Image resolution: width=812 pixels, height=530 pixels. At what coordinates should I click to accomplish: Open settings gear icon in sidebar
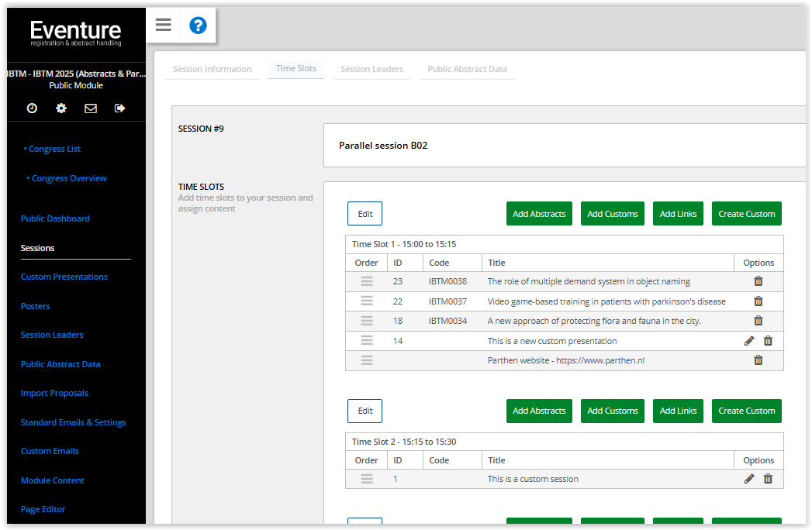(x=61, y=108)
